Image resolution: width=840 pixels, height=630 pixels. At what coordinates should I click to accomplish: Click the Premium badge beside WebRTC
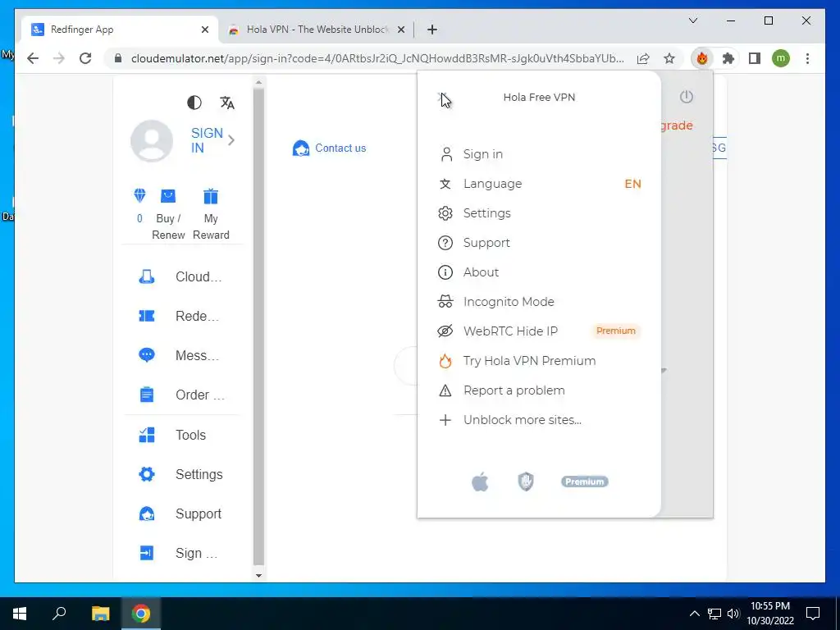pyautogui.click(x=616, y=331)
